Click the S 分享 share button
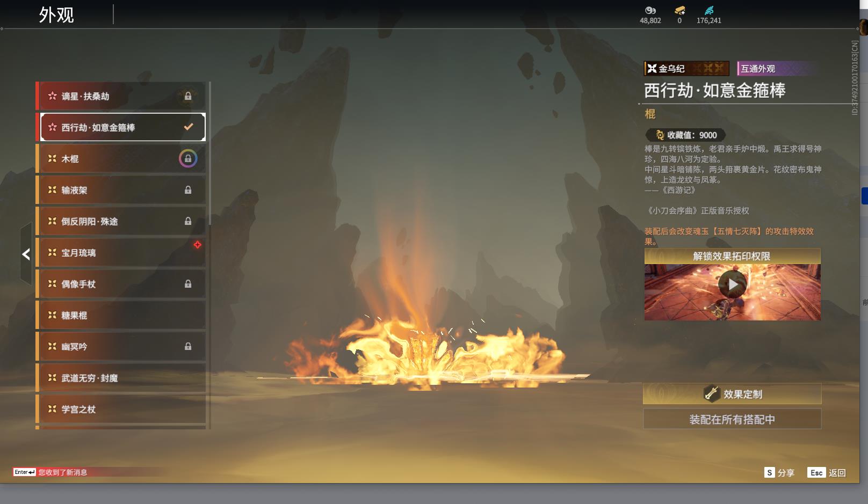The image size is (868, 504). (x=779, y=472)
